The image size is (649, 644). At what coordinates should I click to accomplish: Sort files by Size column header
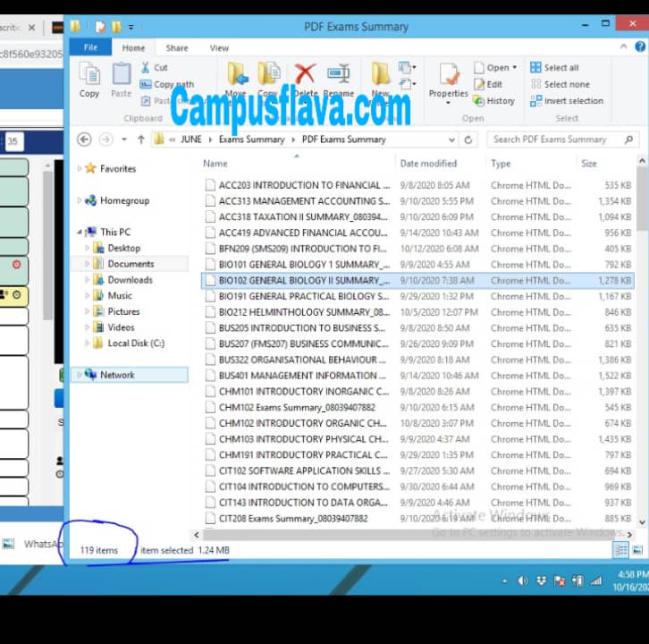(588, 164)
